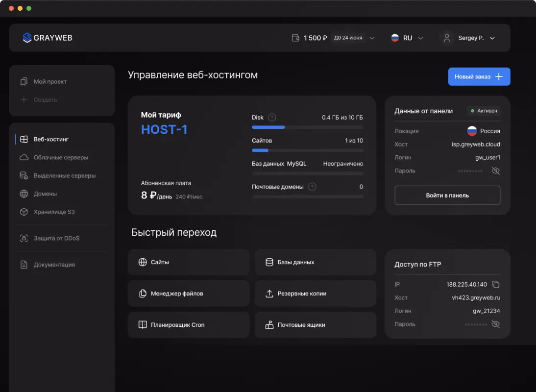Screen dimensions: 536x392
Task: Click the Активен status badge
Action: 484,111
